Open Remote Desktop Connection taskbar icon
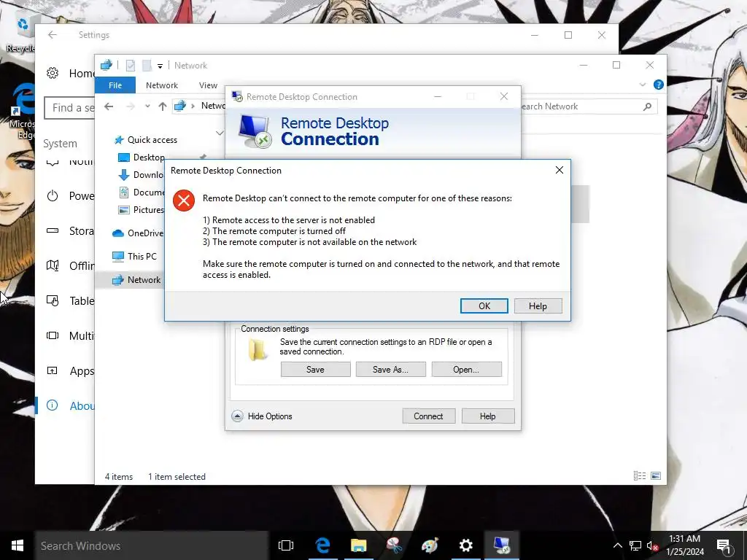 502,545
